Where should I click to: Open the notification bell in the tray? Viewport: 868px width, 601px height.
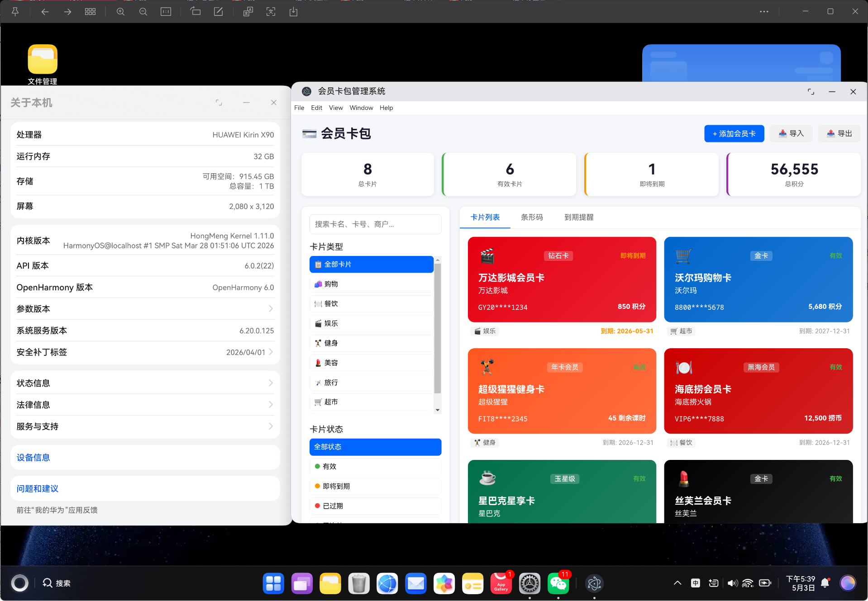[x=825, y=583]
